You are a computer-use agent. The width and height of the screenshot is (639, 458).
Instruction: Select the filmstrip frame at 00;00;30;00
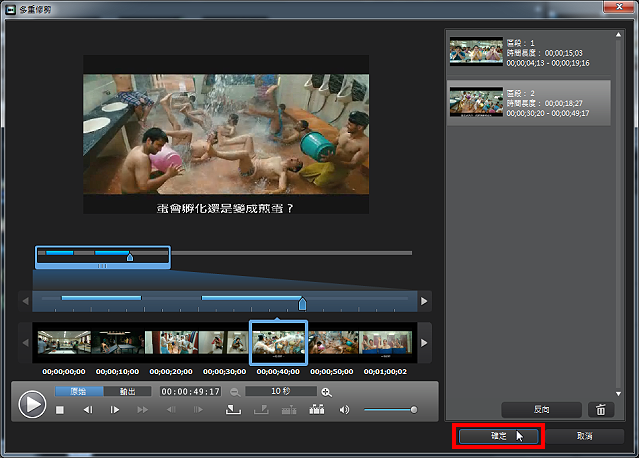point(225,342)
